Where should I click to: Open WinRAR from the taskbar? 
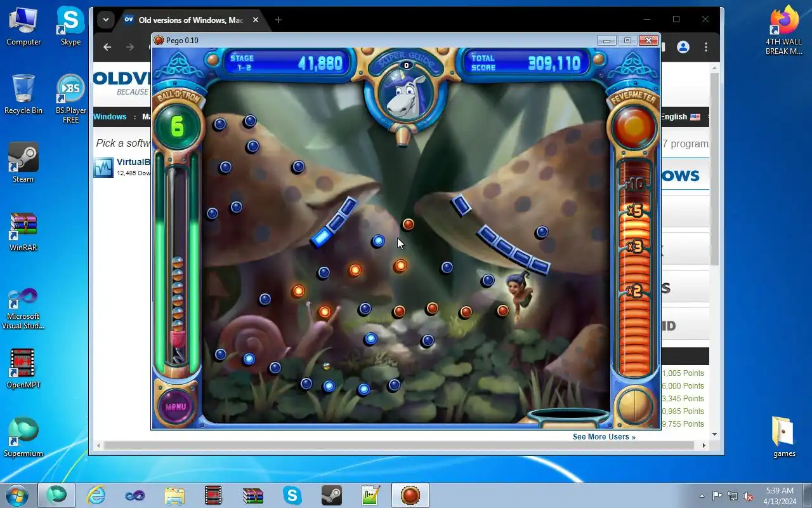(x=253, y=495)
